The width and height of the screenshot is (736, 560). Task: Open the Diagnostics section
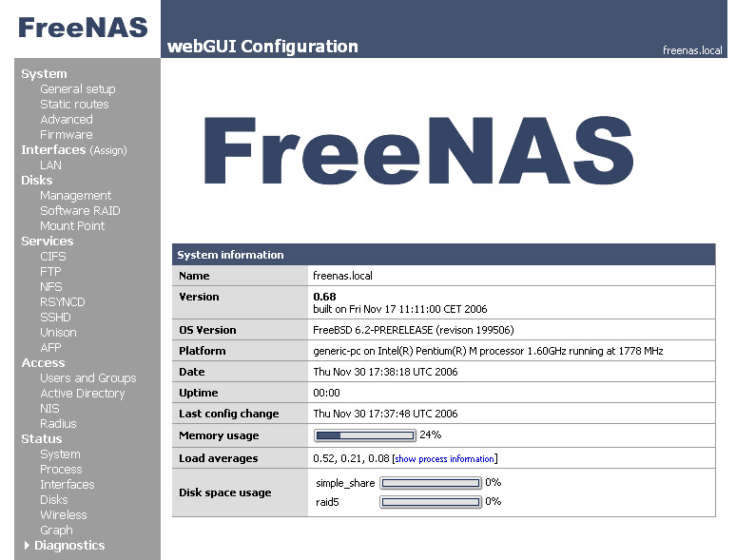click(69, 545)
